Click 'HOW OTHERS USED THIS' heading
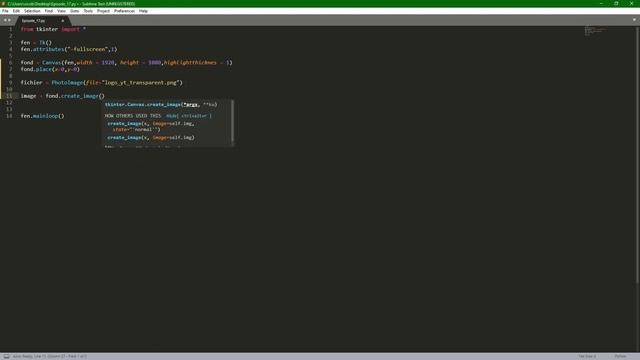The height and width of the screenshot is (360, 640). point(133,116)
